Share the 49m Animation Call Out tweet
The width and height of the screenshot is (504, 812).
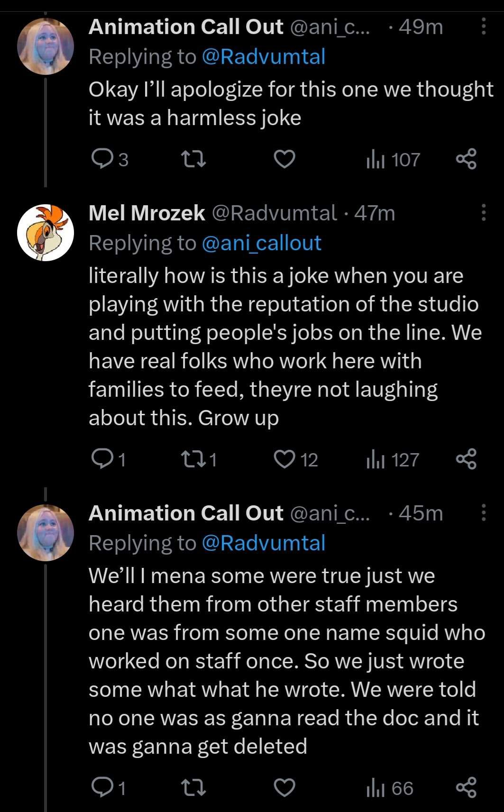(466, 159)
